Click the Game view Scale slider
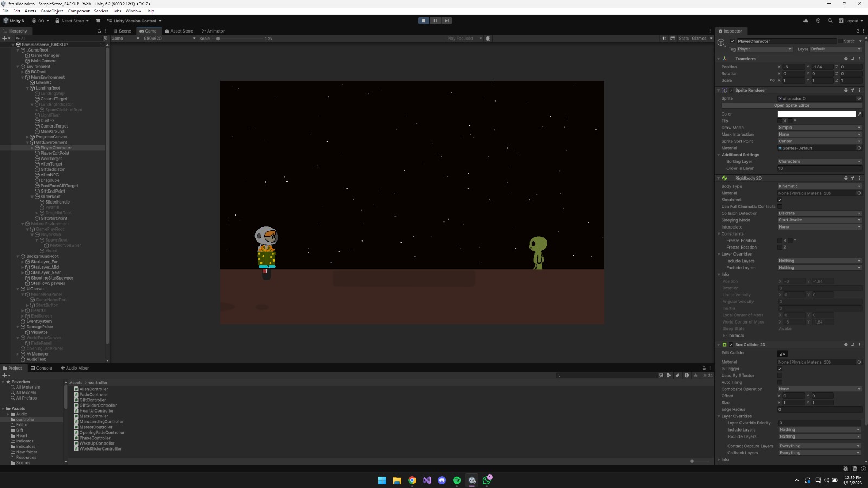The image size is (868, 488). [x=237, y=39]
